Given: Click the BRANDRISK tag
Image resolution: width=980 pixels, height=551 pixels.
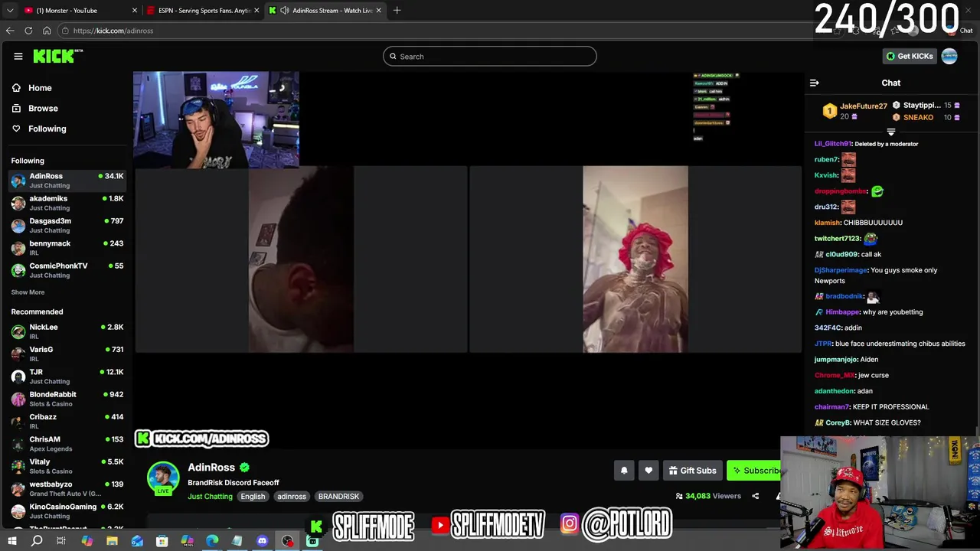Looking at the screenshot, I should [x=338, y=497].
